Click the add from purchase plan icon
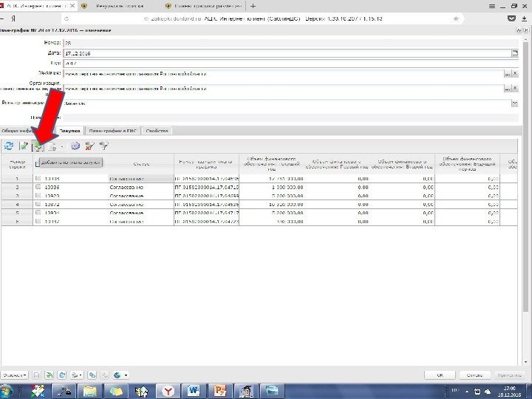 tap(38, 146)
